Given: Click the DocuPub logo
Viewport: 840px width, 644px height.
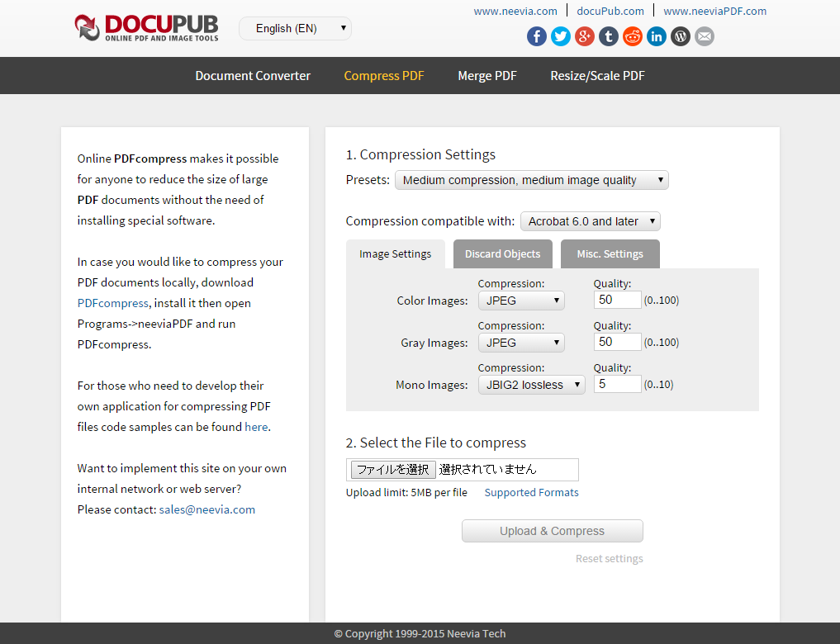Looking at the screenshot, I should click(146, 28).
